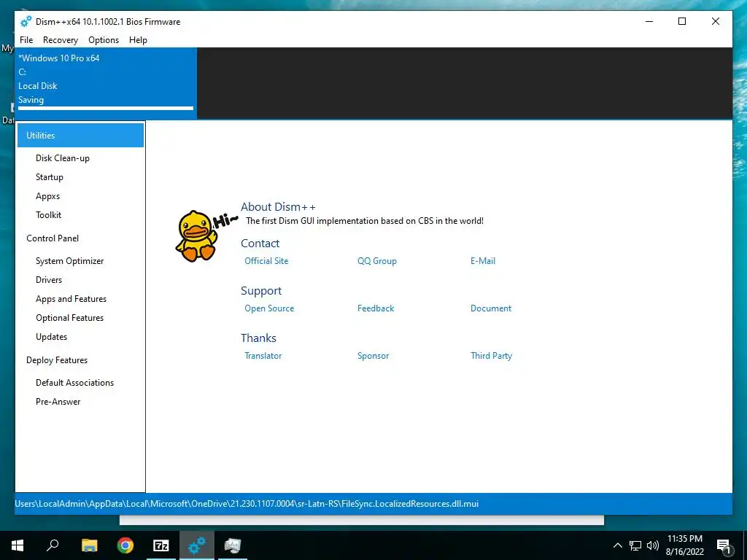The image size is (747, 560).
Task: Click the yellow duck mascot image
Action: 196,236
